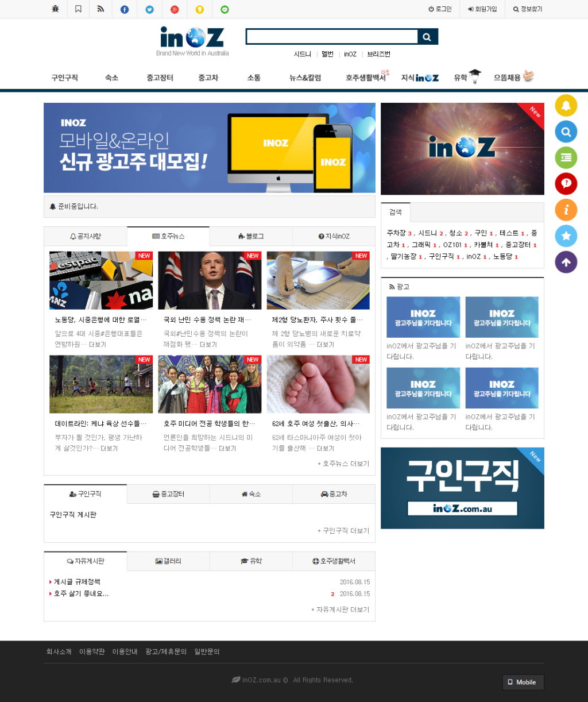Screen dimensions: 588x702
Task: Click the orange info sidebar icon
Action: click(566, 210)
